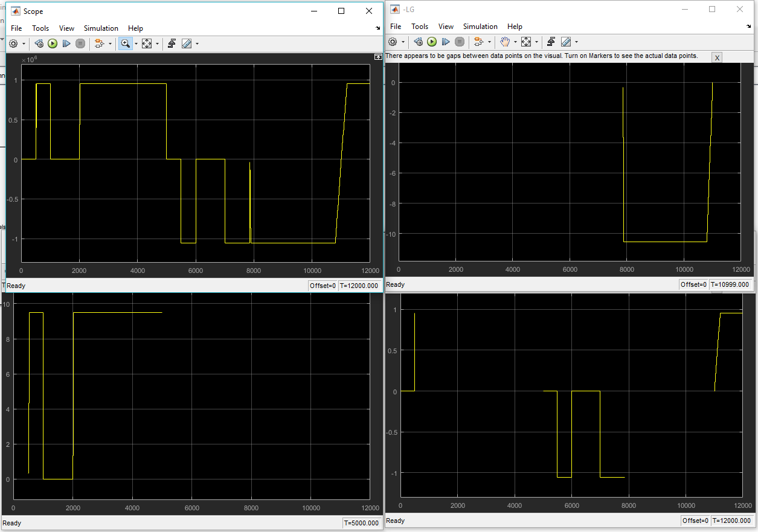Click Scale Axes Limits icon in Scope window
This screenshot has width=758, height=532.
point(147,43)
